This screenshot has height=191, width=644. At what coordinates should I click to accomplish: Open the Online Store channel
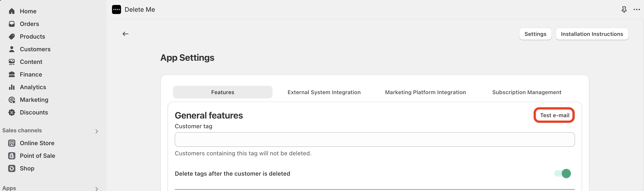click(37, 143)
